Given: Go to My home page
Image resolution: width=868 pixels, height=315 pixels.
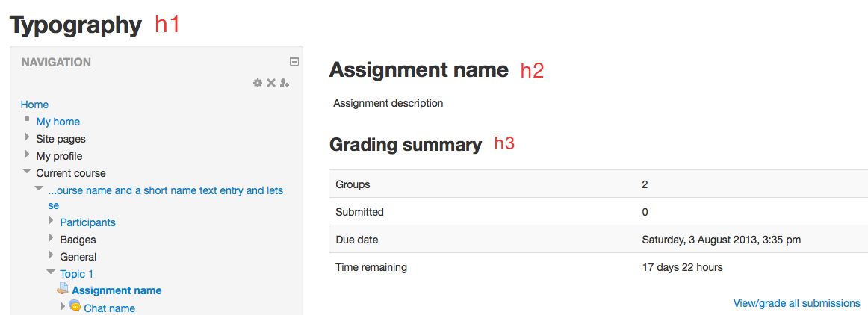Looking at the screenshot, I should point(58,122).
